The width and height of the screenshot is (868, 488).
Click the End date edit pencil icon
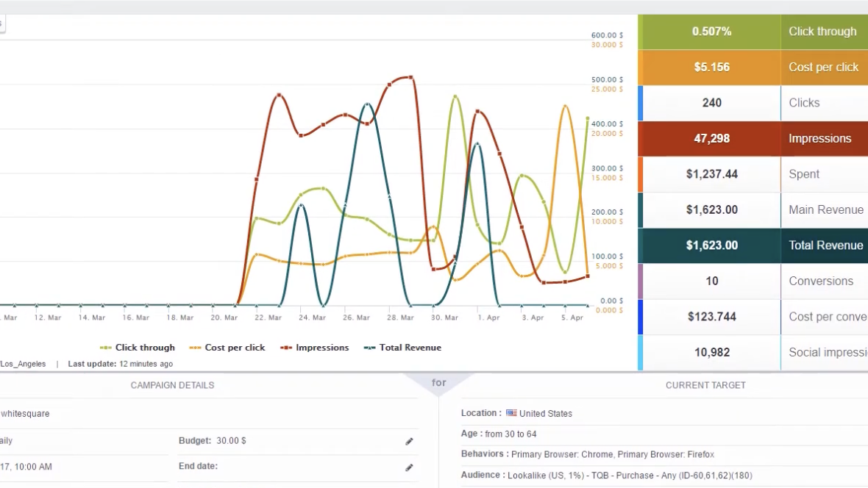(x=409, y=467)
